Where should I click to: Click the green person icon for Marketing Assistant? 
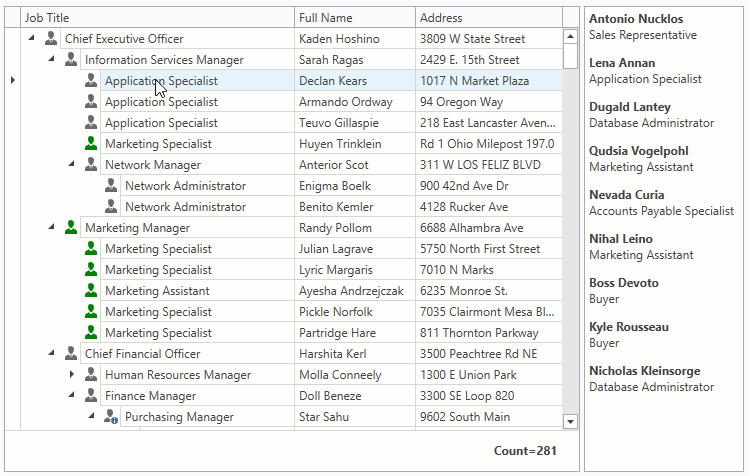(91, 291)
